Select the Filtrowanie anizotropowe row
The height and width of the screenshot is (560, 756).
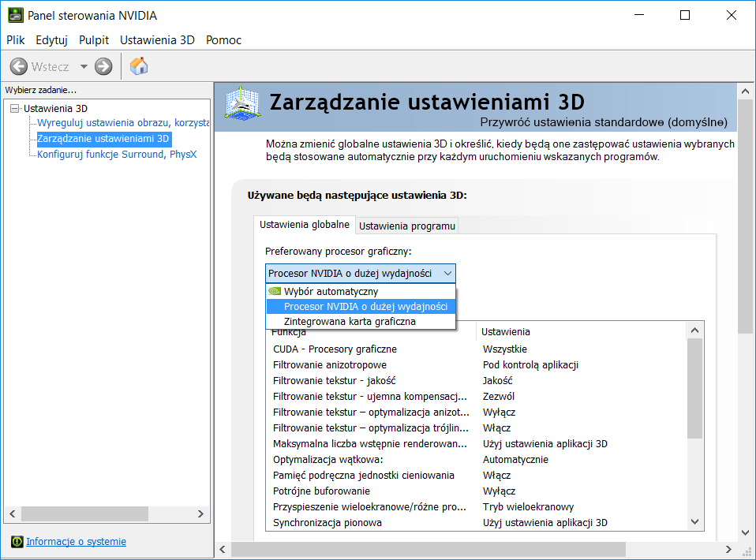[x=477, y=365]
